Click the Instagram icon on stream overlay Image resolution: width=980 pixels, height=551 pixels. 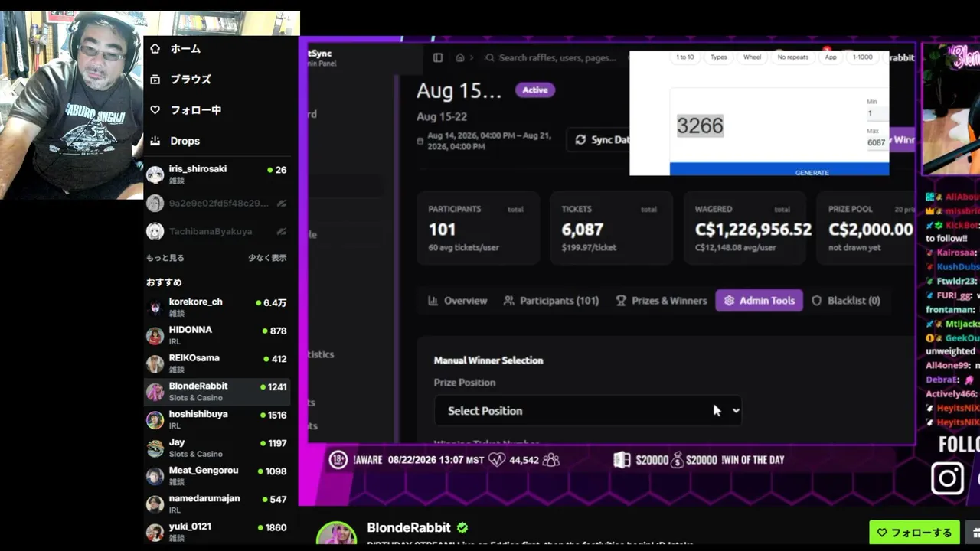[947, 479]
